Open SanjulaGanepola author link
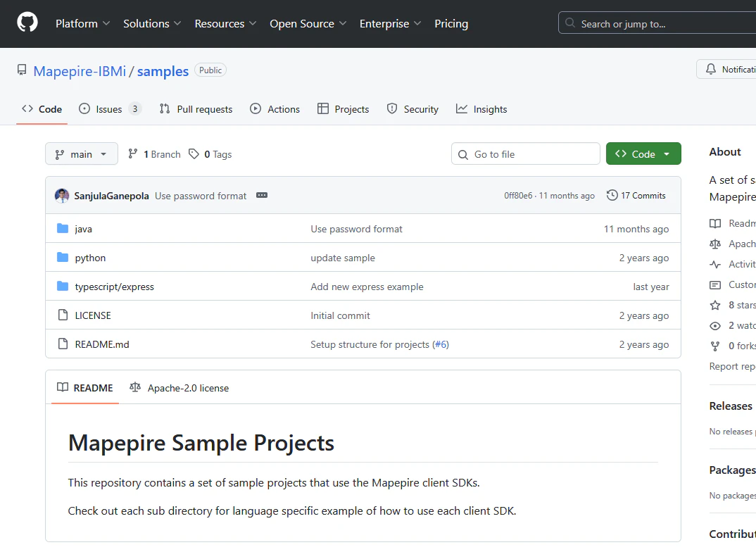This screenshot has height=552, width=756. click(x=111, y=196)
